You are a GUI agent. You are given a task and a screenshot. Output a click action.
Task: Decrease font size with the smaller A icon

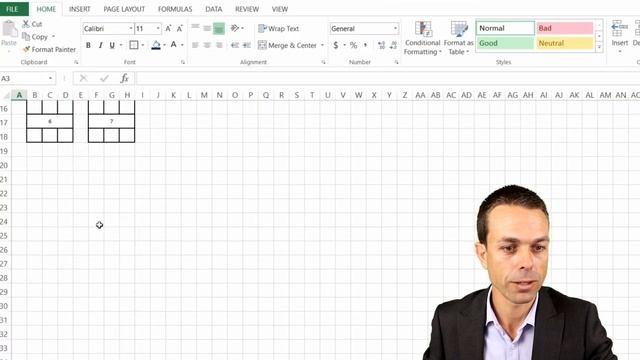click(x=180, y=29)
